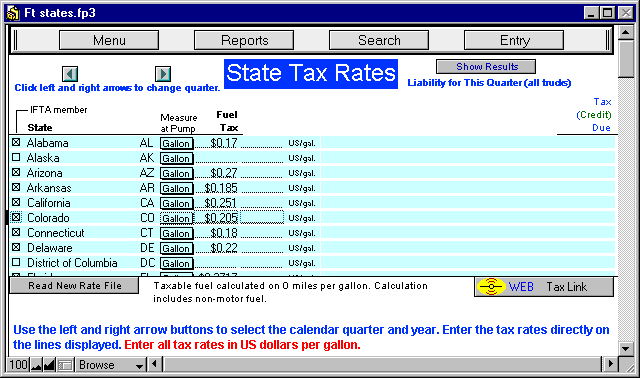Click Arizona fuel tax $0.27 field
Screen dimensions: 640x378
pyautogui.click(x=216, y=173)
